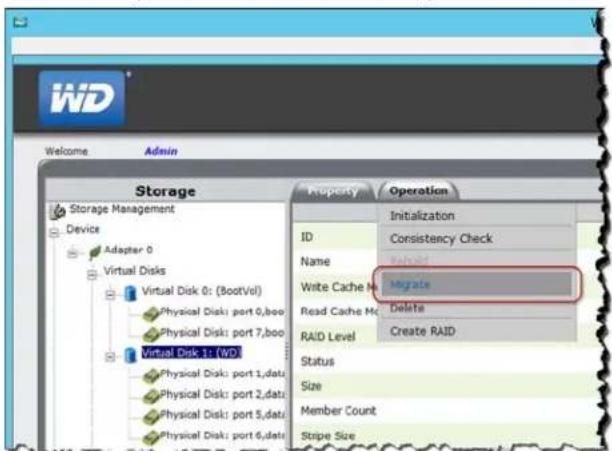Click the WD logo in the header

click(82, 98)
